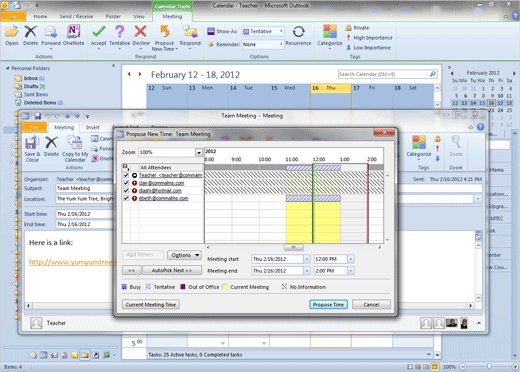This screenshot has width=520, height=372.
Task: Open the yumyumtree hyperlink in message
Action: tap(70, 262)
